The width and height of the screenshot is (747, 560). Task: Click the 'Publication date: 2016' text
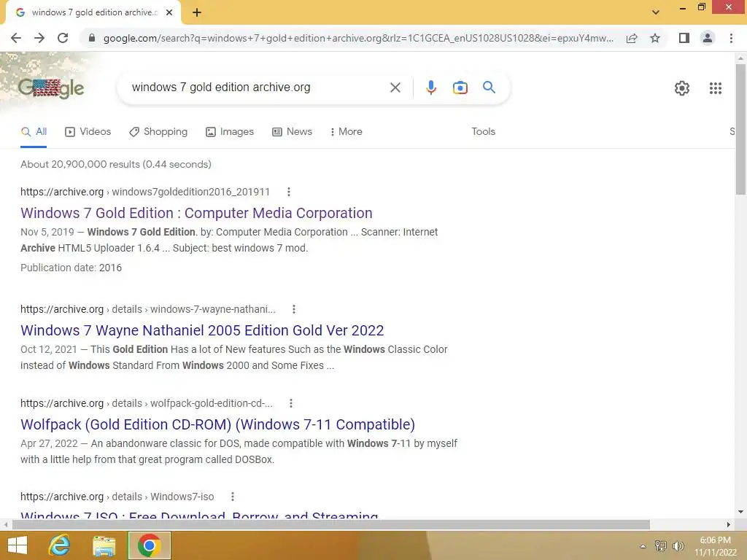71,268
